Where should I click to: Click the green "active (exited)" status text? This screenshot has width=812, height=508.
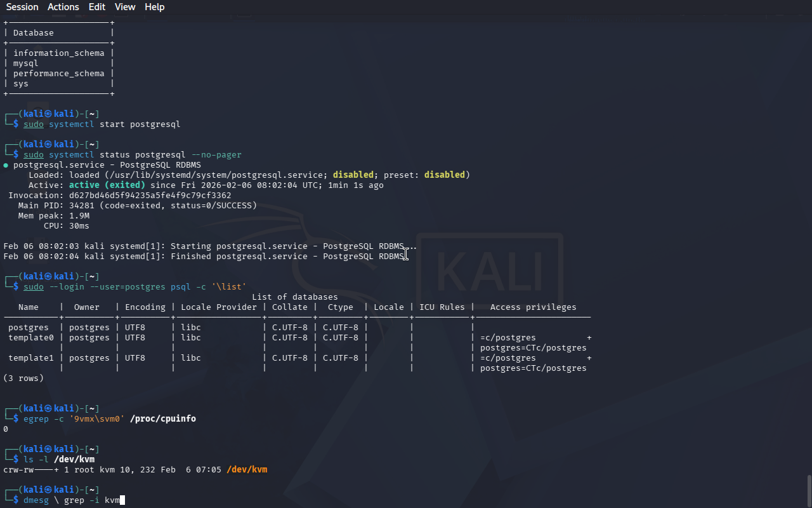pos(107,185)
